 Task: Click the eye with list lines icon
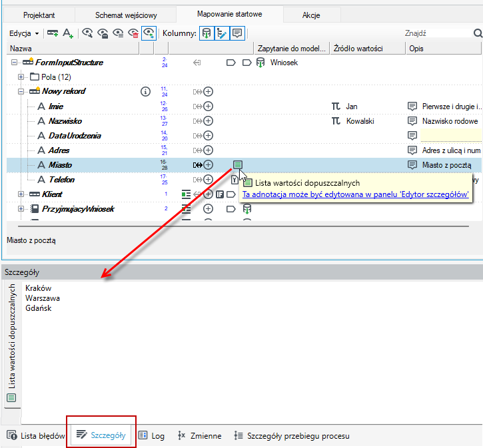pos(118,33)
